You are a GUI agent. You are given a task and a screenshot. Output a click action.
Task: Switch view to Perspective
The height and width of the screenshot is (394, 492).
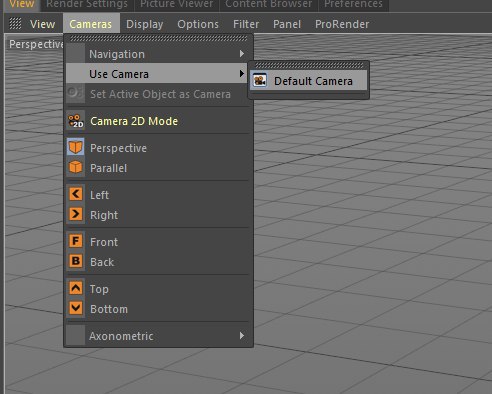coord(158,148)
